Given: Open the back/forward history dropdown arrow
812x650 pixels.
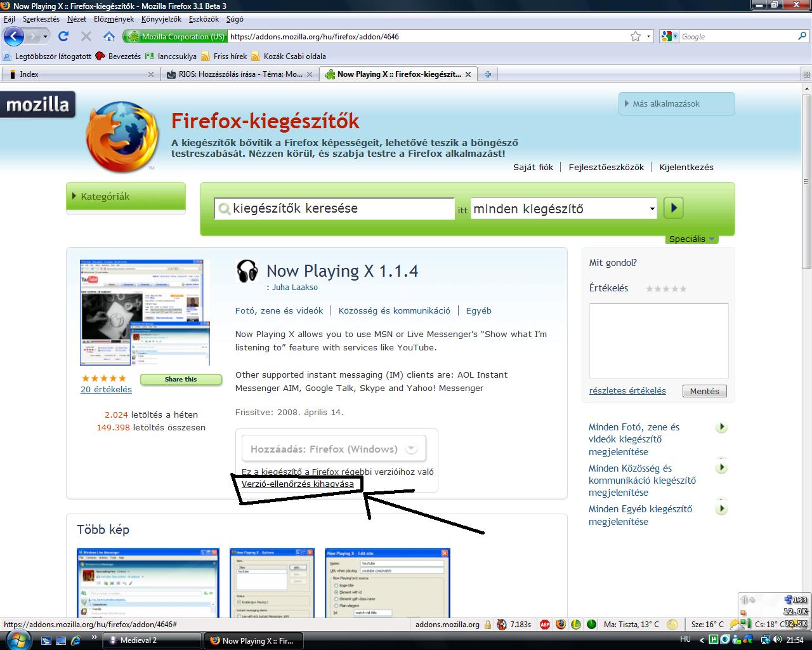Looking at the screenshot, I should [x=46, y=37].
